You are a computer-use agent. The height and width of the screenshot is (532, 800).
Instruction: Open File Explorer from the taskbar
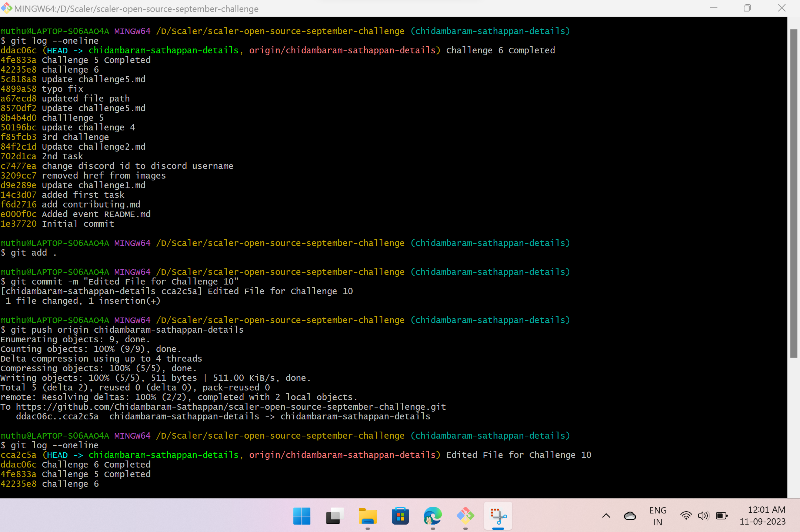[367, 516]
